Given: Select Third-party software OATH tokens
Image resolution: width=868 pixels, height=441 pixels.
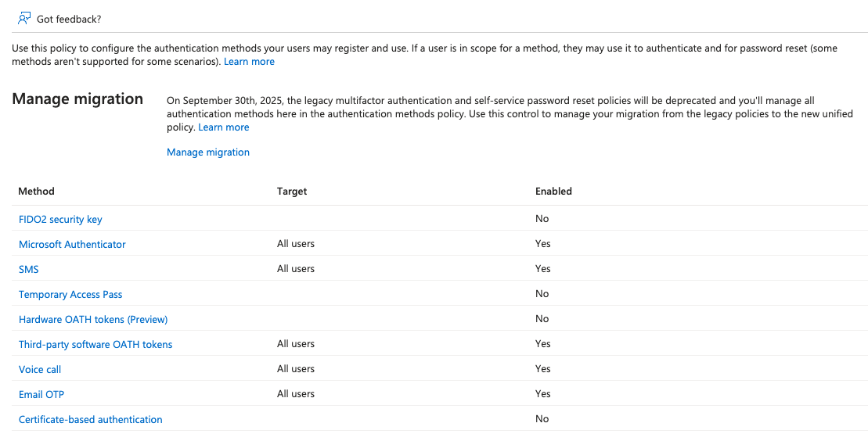Looking at the screenshot, I should [x=95, y=344].
